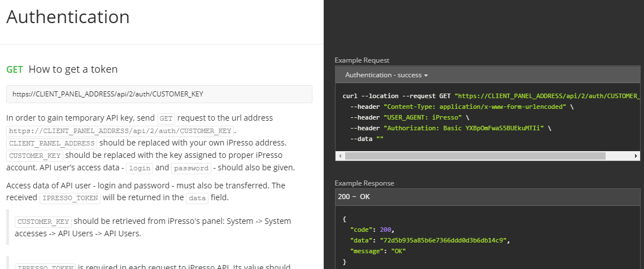Click the IPRESSO_TOKEN code tag in paragraph
This screenshot has width=644, height=269.
[70, 198]
